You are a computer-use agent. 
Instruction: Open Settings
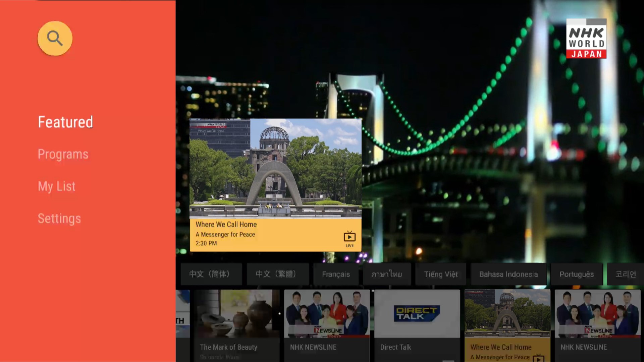pos(59,219)
